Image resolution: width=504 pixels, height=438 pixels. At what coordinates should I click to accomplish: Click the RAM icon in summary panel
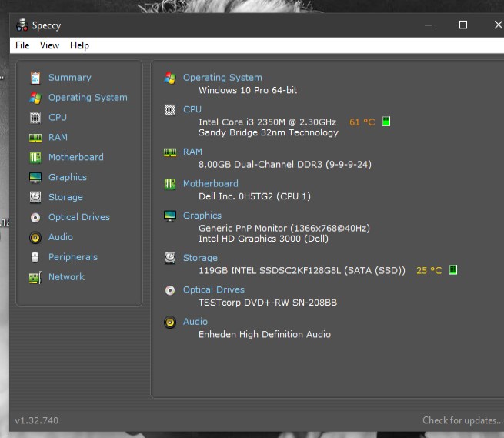pyautogui.click(x=170, y=152)
